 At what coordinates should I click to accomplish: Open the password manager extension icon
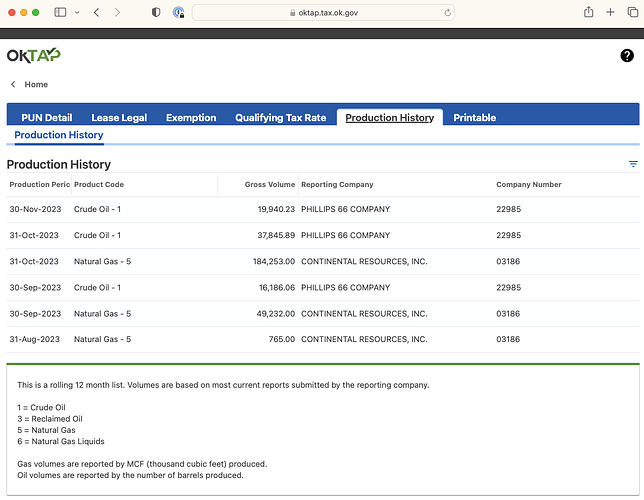point(178,12)
